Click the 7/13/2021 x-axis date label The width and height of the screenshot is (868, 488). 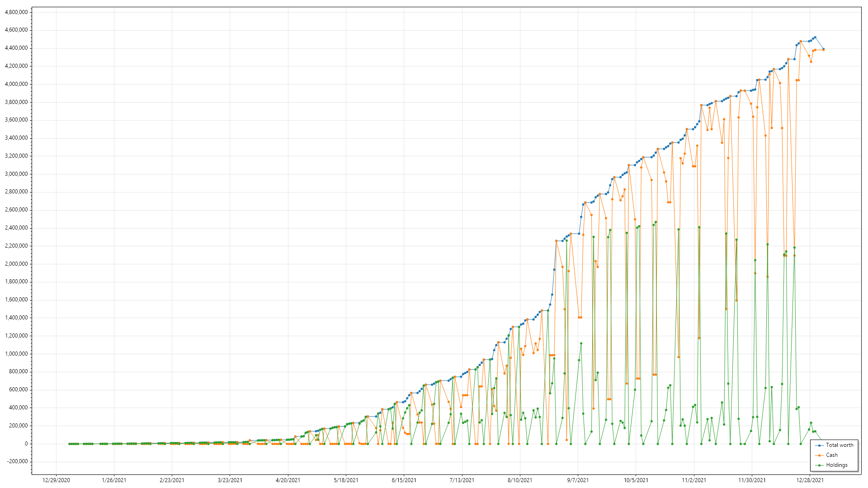click(462, 480)
